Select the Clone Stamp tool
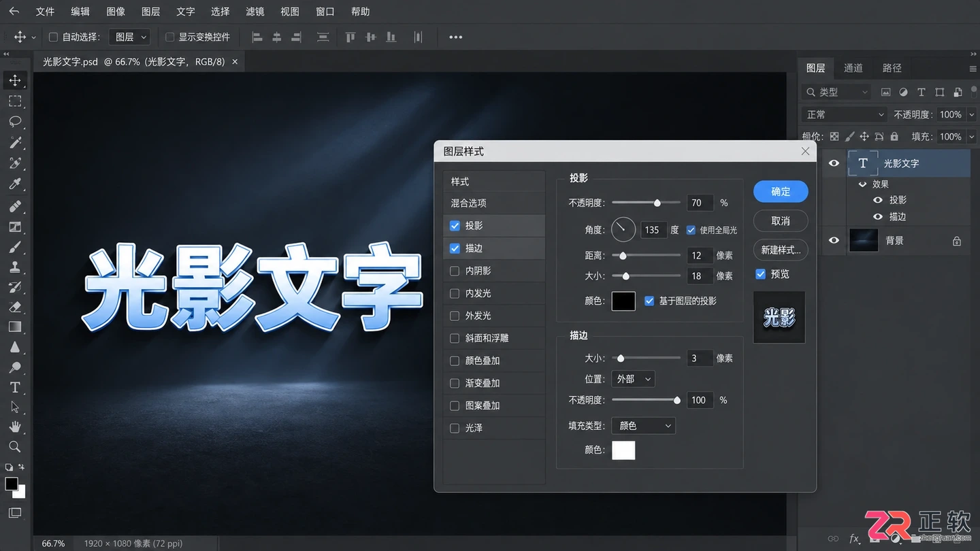The width and height of the screenshot is (980, 551). pos(15,267)
